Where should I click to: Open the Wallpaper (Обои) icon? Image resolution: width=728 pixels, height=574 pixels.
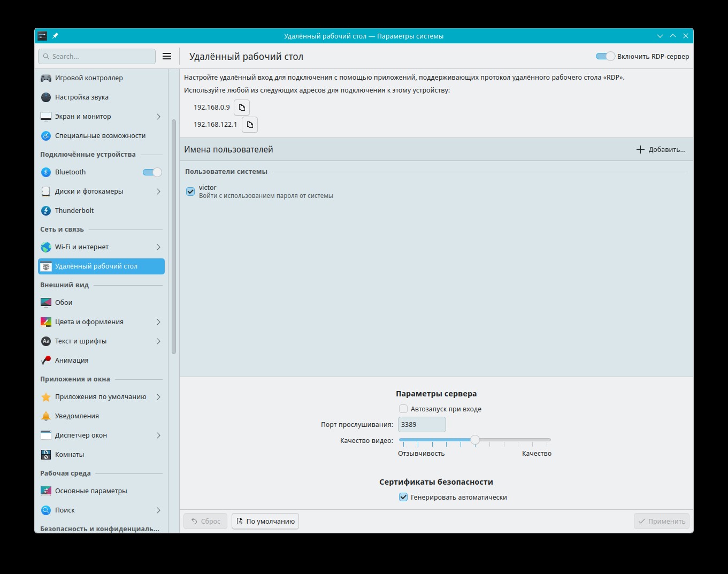tap(46, 303)
